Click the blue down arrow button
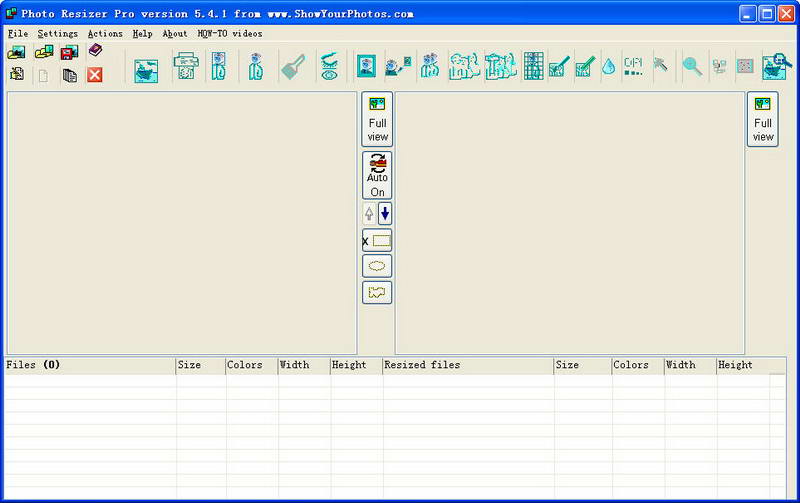 (x=385, y=213)
